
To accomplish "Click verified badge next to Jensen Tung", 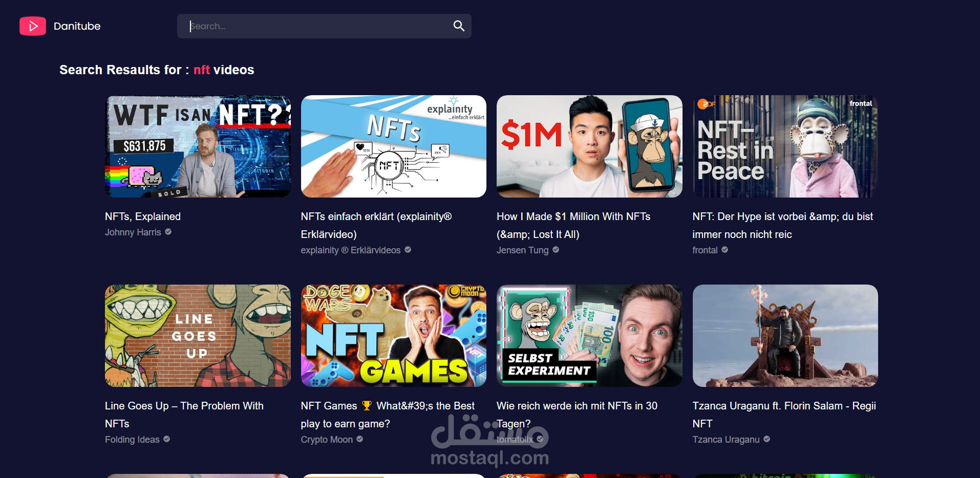I will point(556,250).
